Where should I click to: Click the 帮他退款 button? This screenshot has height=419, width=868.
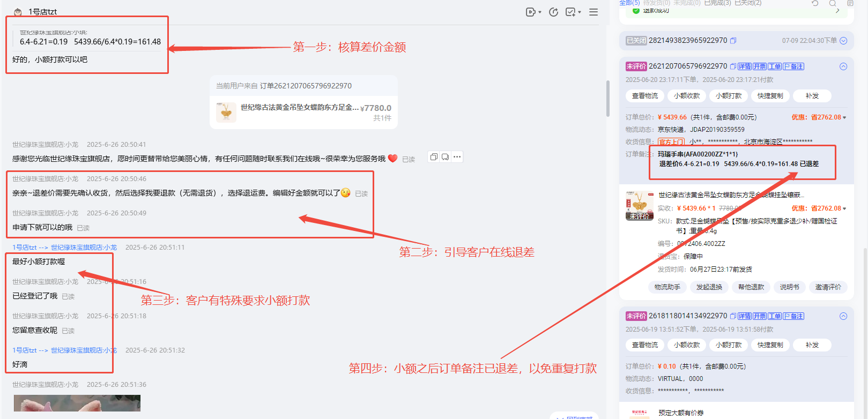pos(751,287)
